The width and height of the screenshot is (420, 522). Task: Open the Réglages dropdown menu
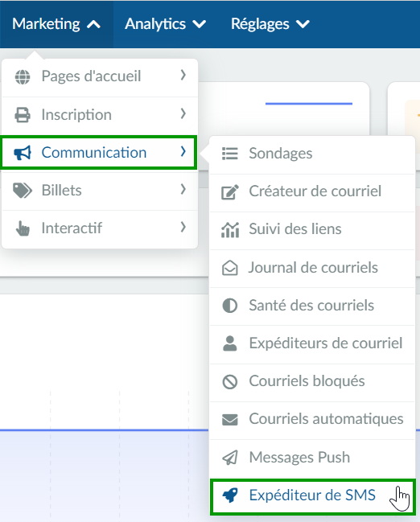[270, 24]
